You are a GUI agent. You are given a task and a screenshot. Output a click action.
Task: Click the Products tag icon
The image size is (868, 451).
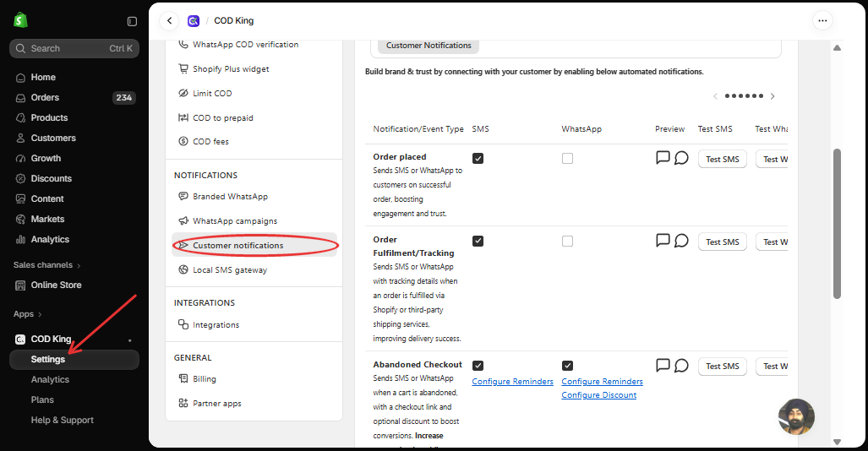(x=20, y=118)
